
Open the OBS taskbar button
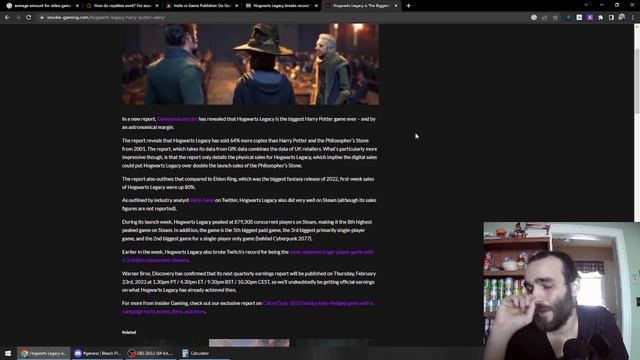point(151,353)
